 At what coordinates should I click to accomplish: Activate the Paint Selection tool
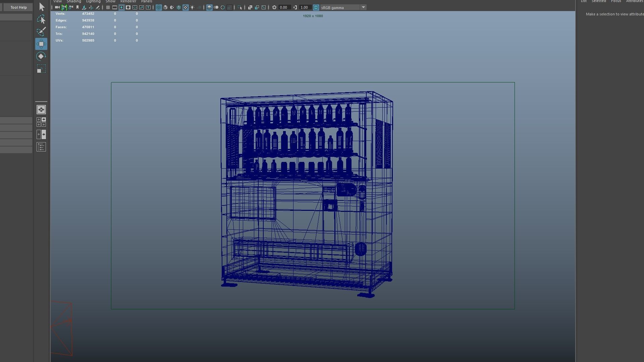pyautogui.click(x=41, y=32)
